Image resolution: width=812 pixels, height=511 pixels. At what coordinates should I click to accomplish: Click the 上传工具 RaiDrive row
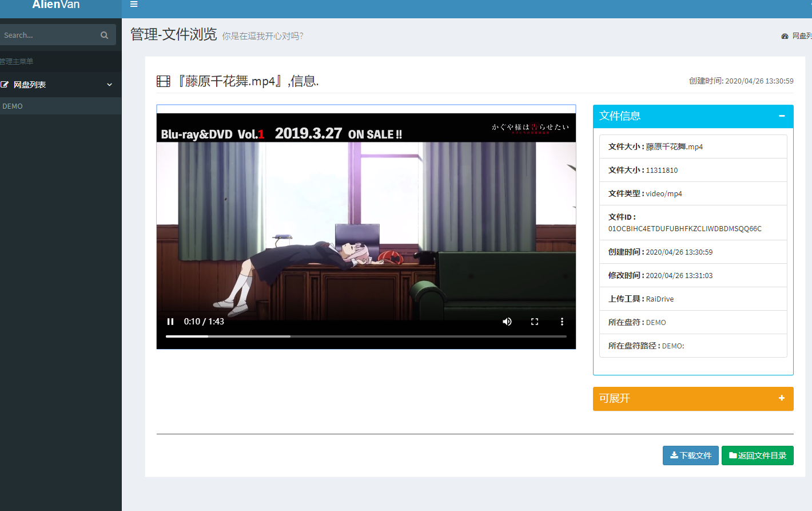[x=693, y=299]
